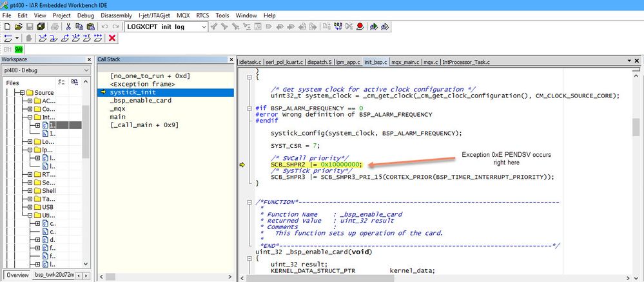The height and width of the screenshot is (282, 644).
Task: Open the editor tab list dropdown arrow
Action: coord(629,61)
